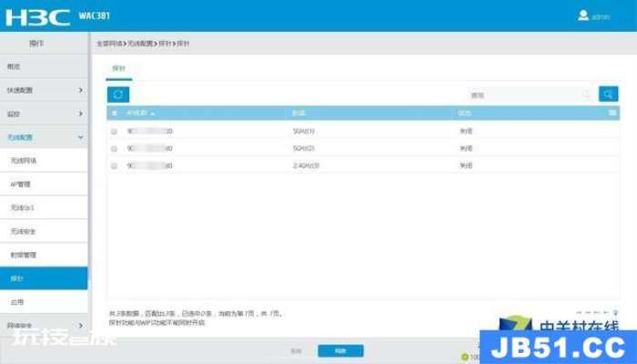Click 无线配置 in the breadcrumb

(x=140, y=44)
